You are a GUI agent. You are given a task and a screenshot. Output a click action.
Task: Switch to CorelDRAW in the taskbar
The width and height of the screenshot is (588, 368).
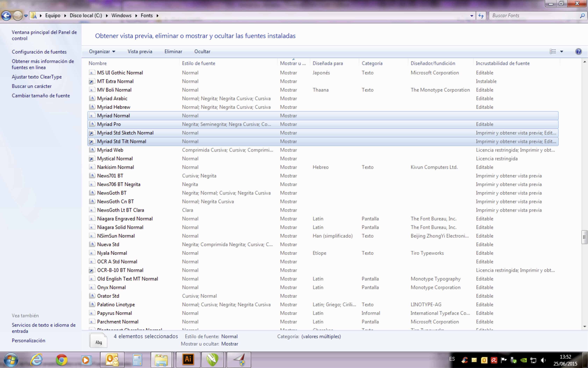(x=212, y=360)
